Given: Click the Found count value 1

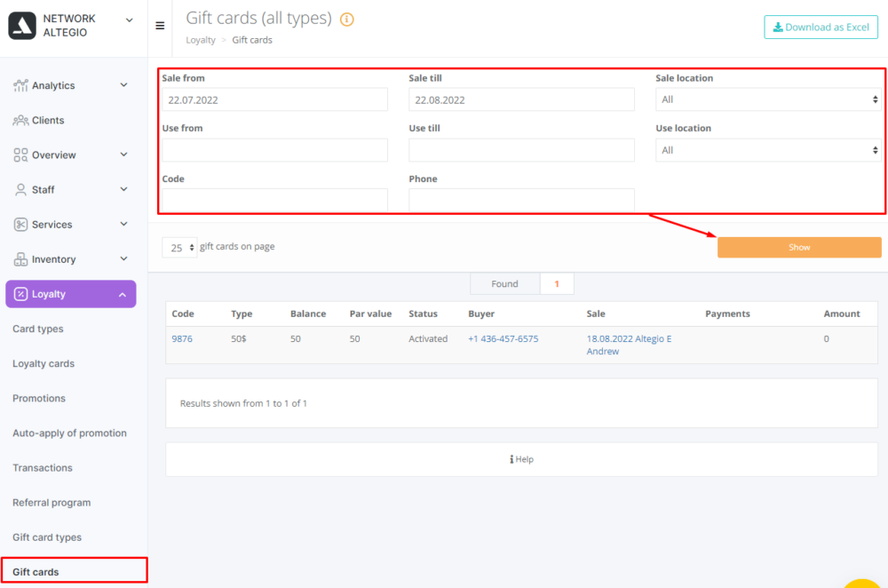Looking at the screenshot, I should [557, 284].
